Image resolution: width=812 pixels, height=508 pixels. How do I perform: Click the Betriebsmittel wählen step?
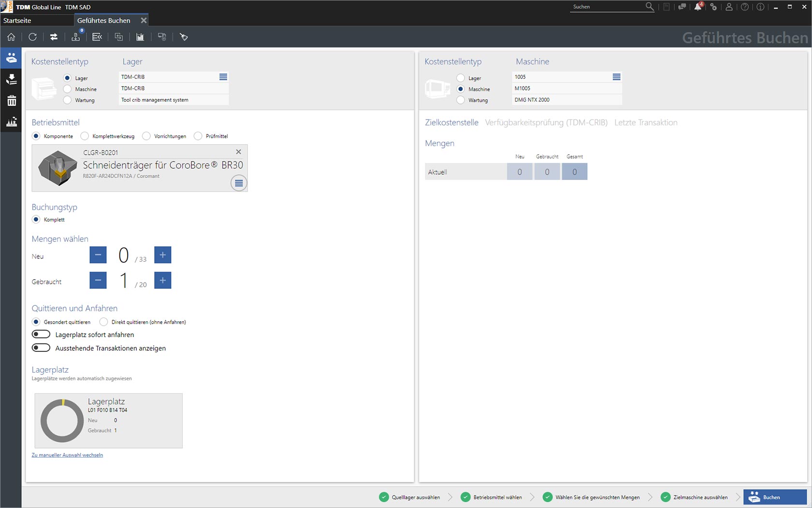492,497
